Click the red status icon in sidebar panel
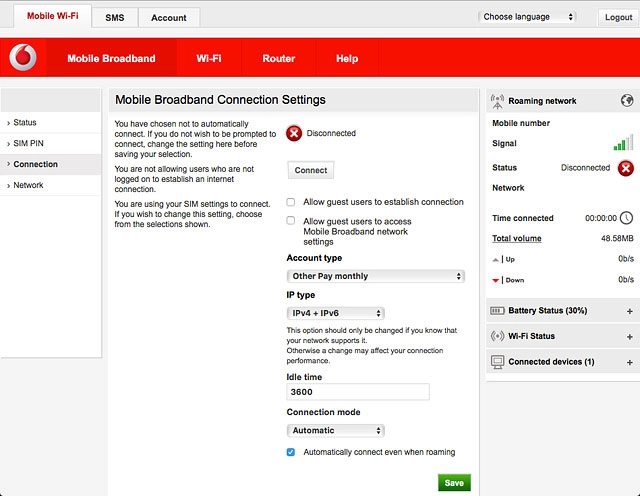640x496 pixels. click(x=625, y=168)
